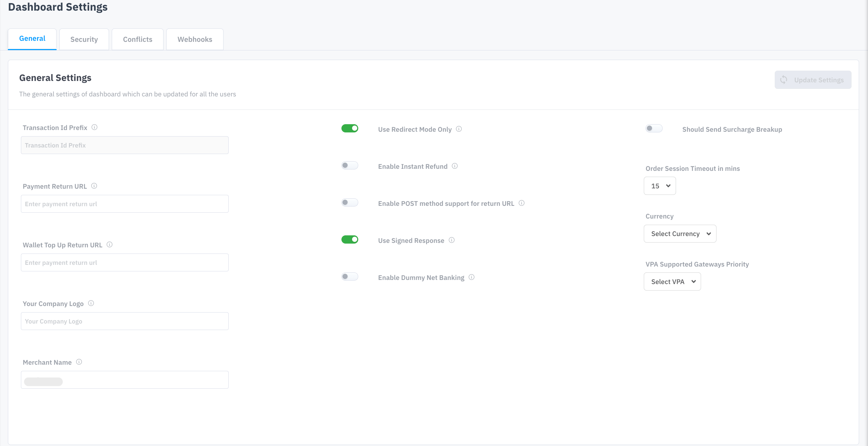The width and height of the screenshot is (868, 446).
Task: Toggle Enable POST method support for return URL
Action: (x=350, y=202)
